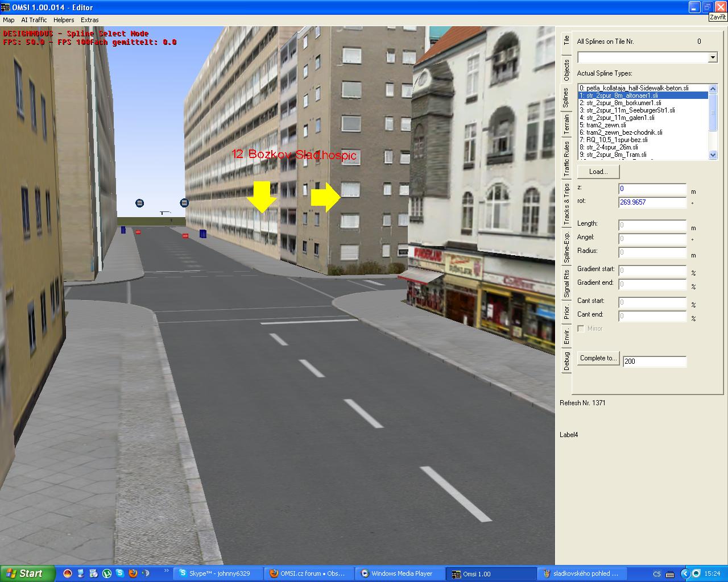This screenshot has width=728, height=582.
Task: Launch uTorrent from the Quick Launch bar
Action: click(x=106, y=573)
